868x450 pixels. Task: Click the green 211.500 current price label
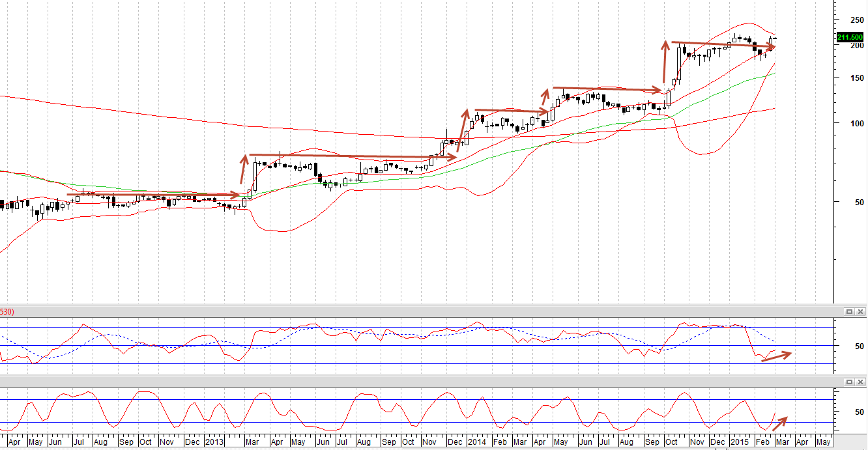click(850, 37)
